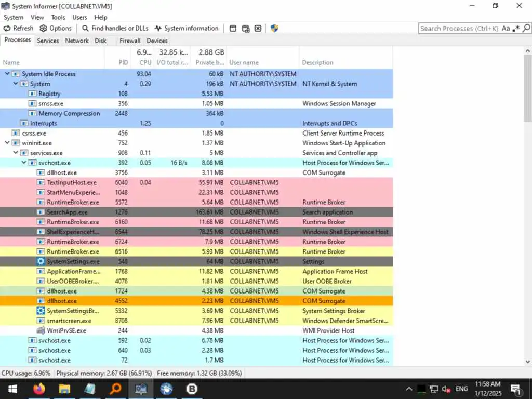Screen dimensions: 532x399
Task: Click the smartscreen.exe process icon
Action: pos(41,321)
